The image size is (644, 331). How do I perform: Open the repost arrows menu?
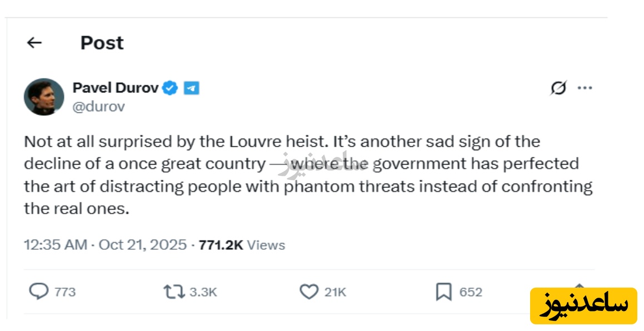pos(174,292)
